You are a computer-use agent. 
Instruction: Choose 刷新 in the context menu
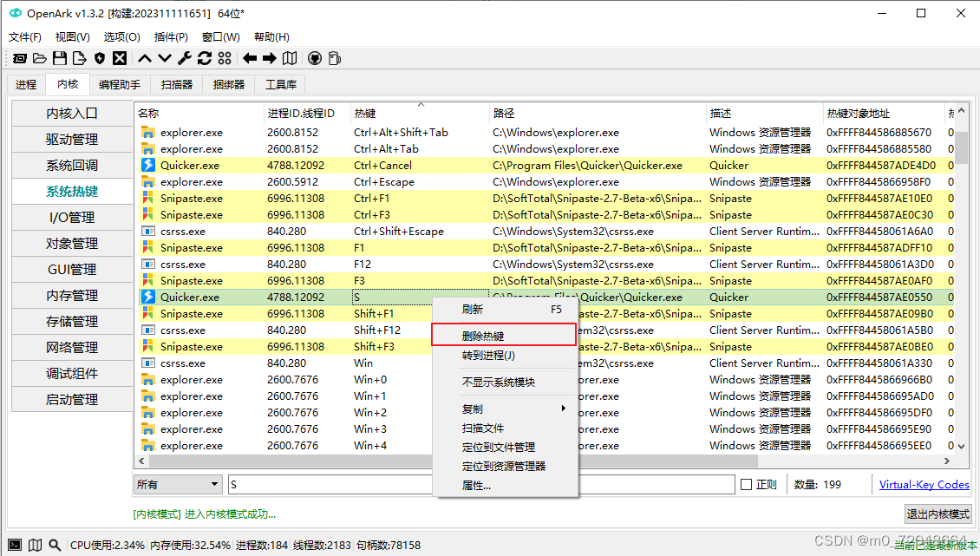[505, 309]
